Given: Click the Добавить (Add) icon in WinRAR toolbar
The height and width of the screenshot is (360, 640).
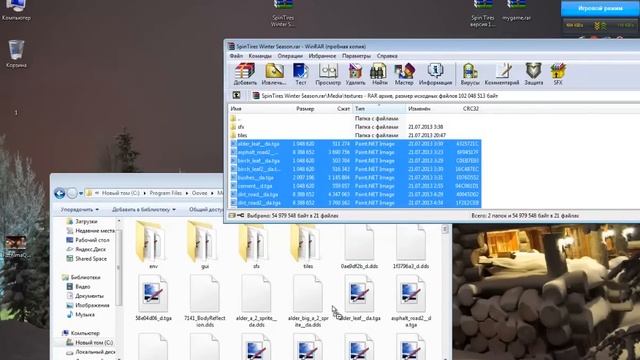Looking at the screenshot, I should click(245, 74).
